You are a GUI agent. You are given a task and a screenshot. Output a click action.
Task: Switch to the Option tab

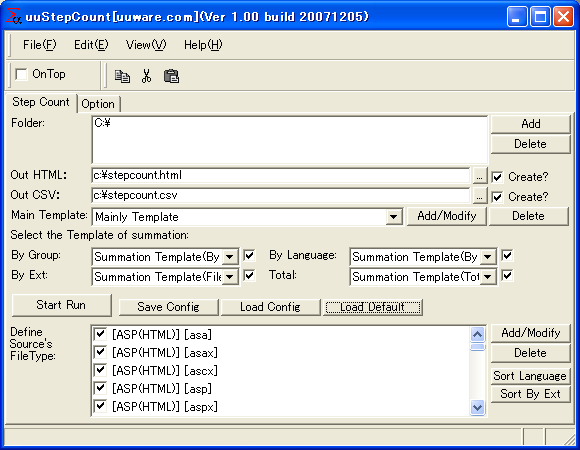(98, 104)
